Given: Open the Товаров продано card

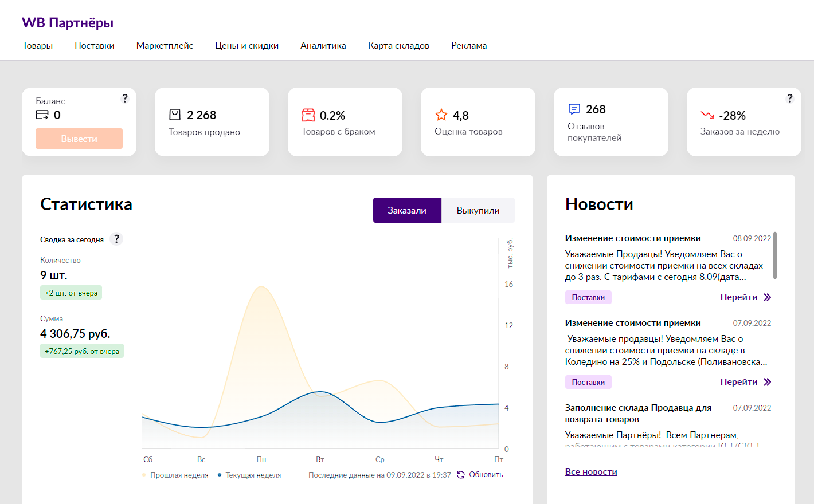Looking at the screenshot, I should point(212,122).
